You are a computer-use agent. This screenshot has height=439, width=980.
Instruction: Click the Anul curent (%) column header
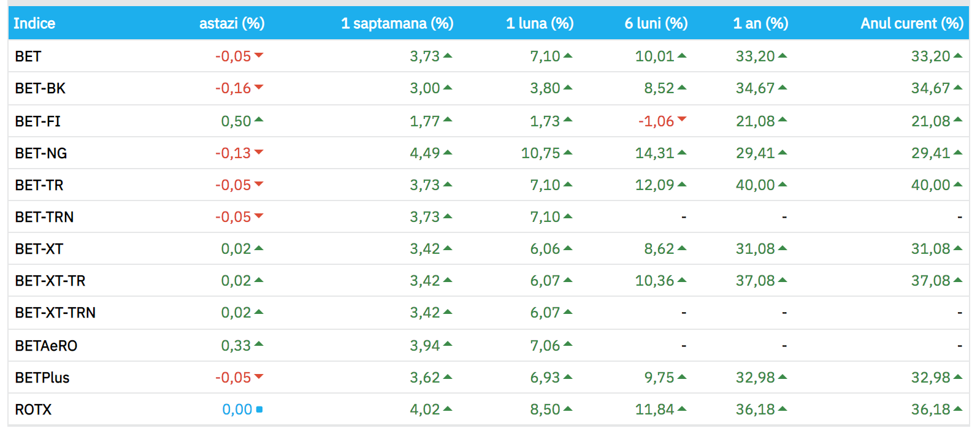[912, 23]
